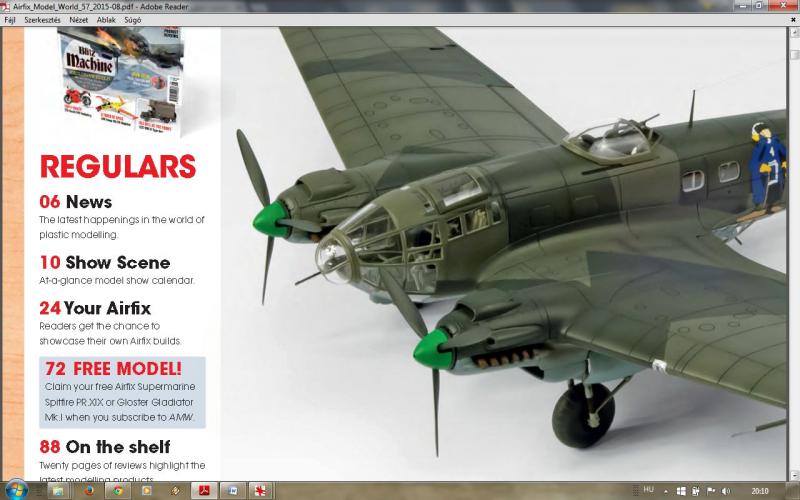This screenshot has width=800, height=500.
Task: Launch Firefox from the taskbar
Action: coord(89,491)
